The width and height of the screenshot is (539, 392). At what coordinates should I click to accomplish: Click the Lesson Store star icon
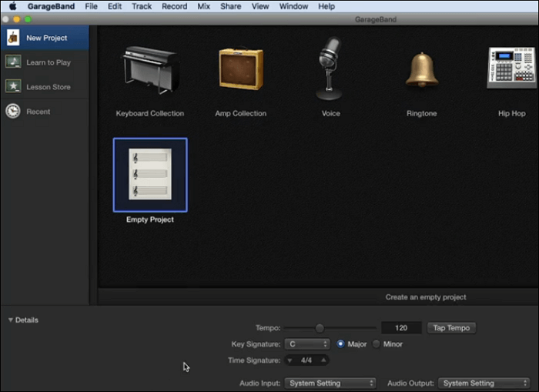coord(13,86)
